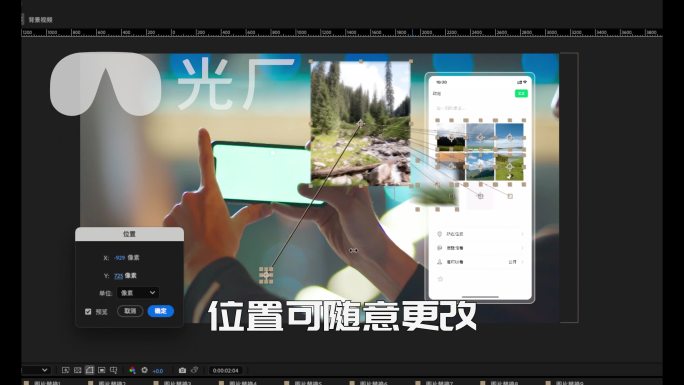Click the green button in the phone mockup
The width and height of the screenshot is (684, 385).
pos(521,93)
